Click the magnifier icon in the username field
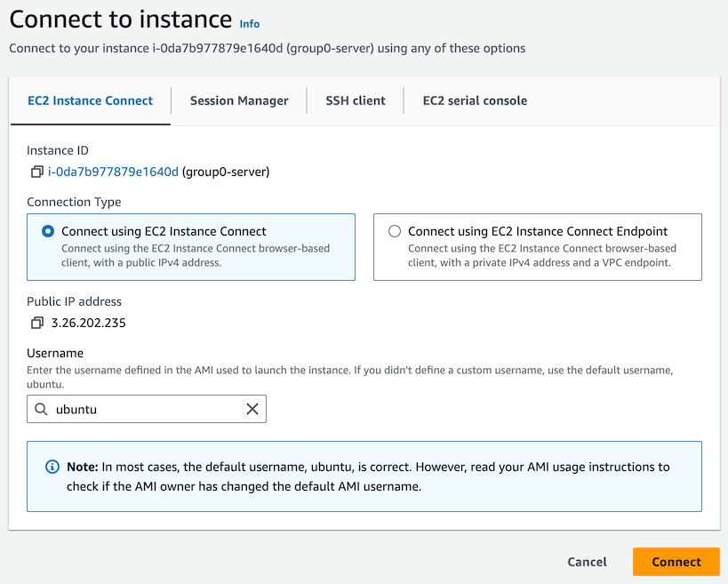 point(41,409)
